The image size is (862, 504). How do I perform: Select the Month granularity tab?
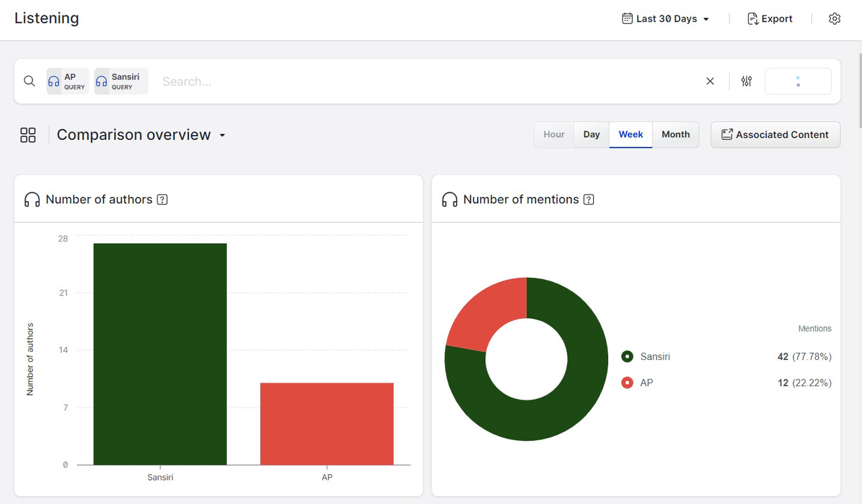pos(675,135)
